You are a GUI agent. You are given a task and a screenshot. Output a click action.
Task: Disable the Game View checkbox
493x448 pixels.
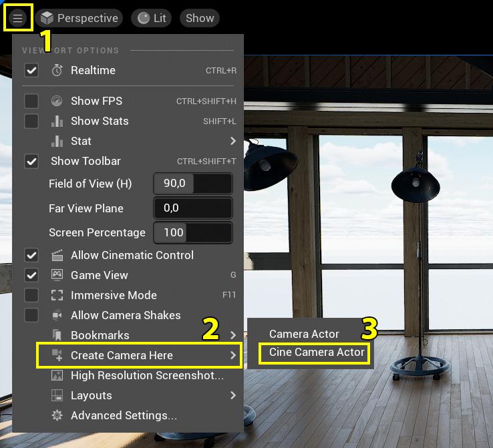[31, 275]
